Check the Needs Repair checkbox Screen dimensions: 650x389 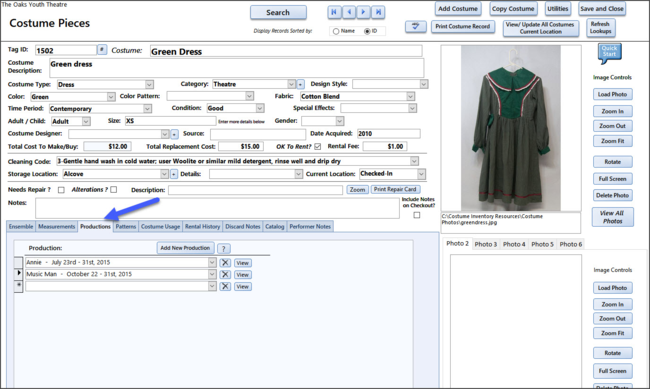tap(61, 190)
